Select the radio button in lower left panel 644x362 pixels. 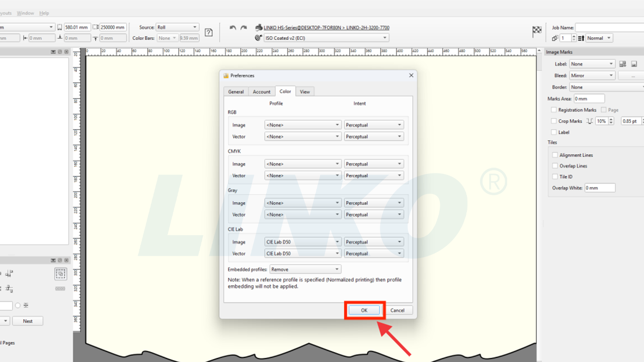tap(18, 305)
